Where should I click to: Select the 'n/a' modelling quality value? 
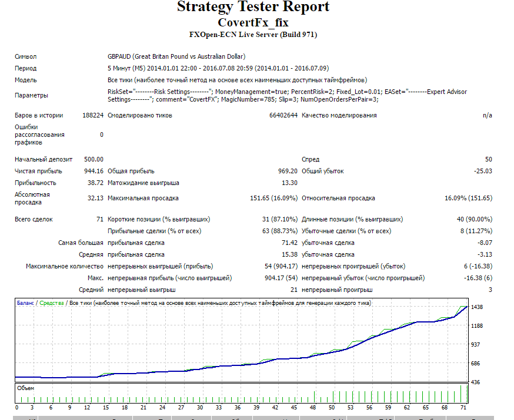(487, 115)
